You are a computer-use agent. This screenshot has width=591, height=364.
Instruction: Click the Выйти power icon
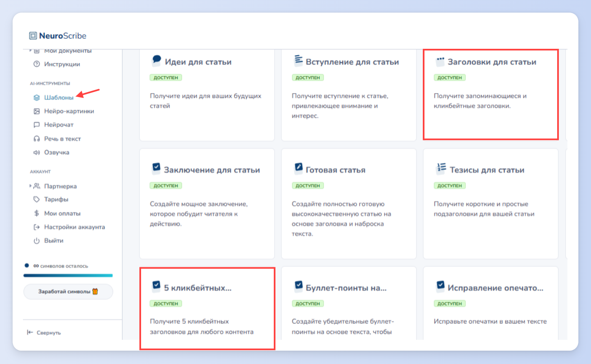tap(37, 241)
